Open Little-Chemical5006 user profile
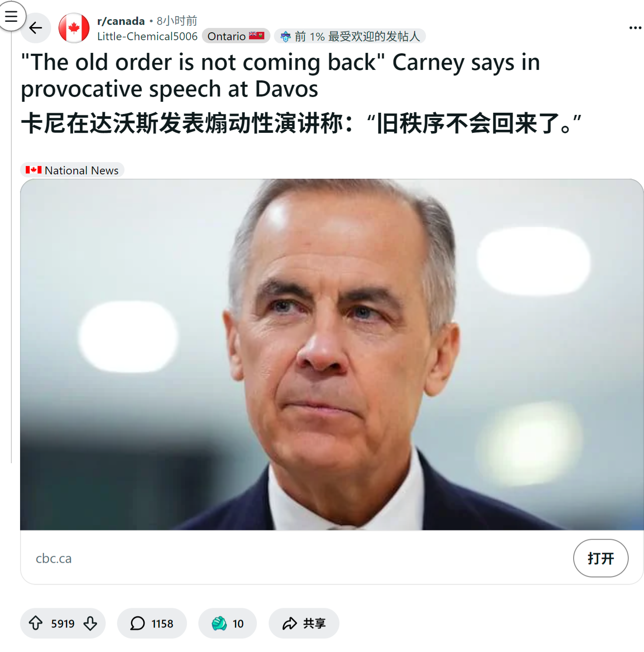The image size is (644, 652). click(x=147, y=36)
